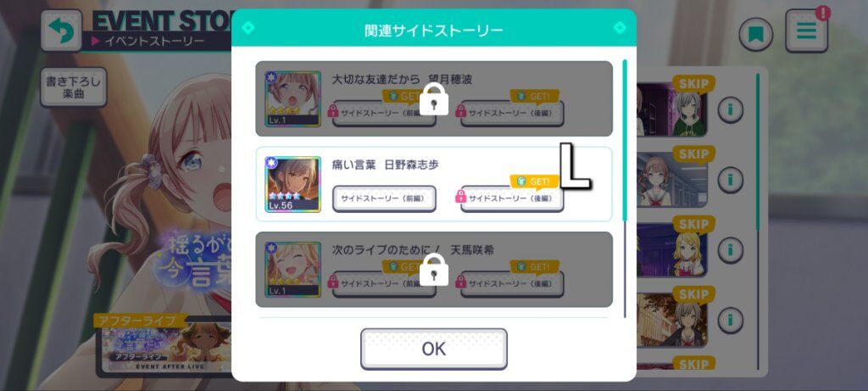Click the episode list scrollbar
Screen dimensions: 868x391
(x=758, y=221)
